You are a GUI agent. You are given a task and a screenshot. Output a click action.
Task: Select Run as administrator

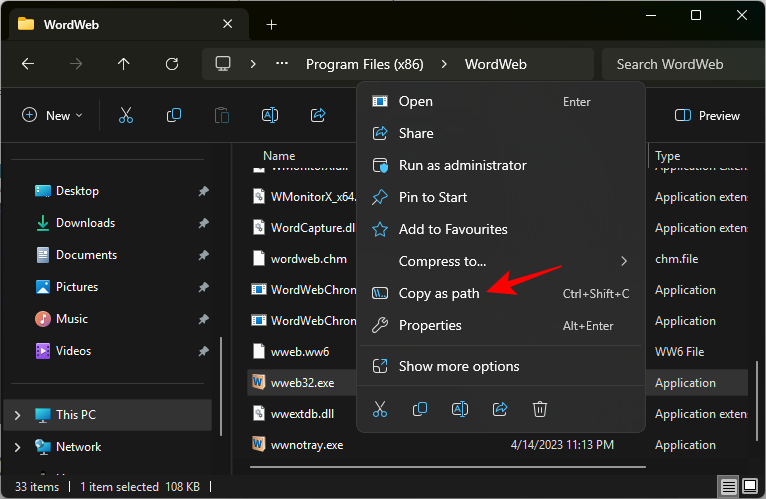(x=501, y=165)
